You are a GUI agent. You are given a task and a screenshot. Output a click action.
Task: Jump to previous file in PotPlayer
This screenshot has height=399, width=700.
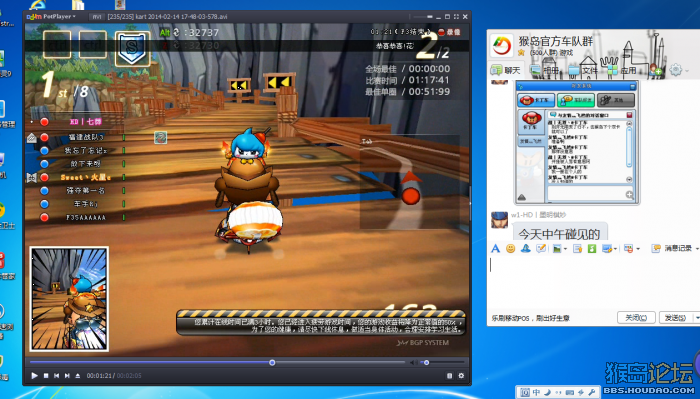coord(57,376)
